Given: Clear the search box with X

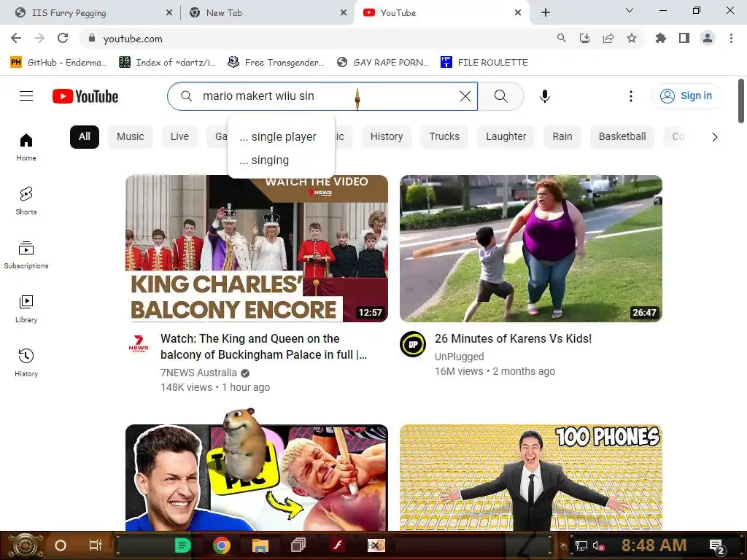Looking at the screenshot, I should click(x=465, y=96).
